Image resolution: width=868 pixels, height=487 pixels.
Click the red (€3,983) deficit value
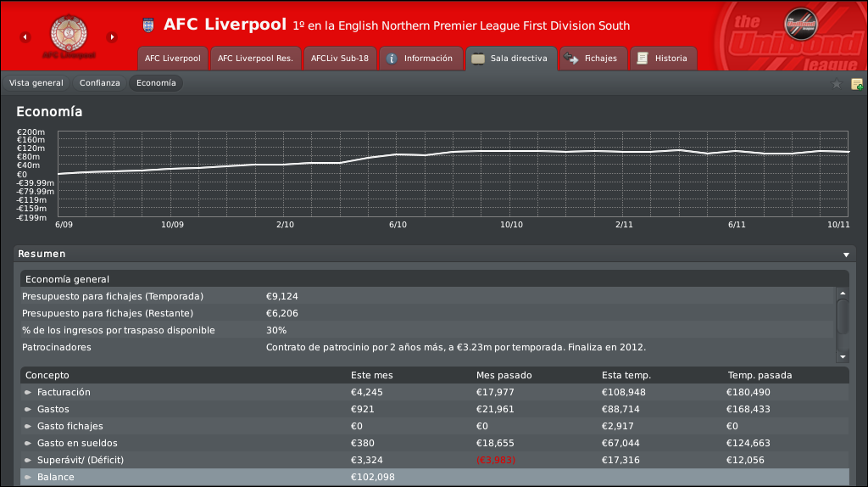point(495,461)
